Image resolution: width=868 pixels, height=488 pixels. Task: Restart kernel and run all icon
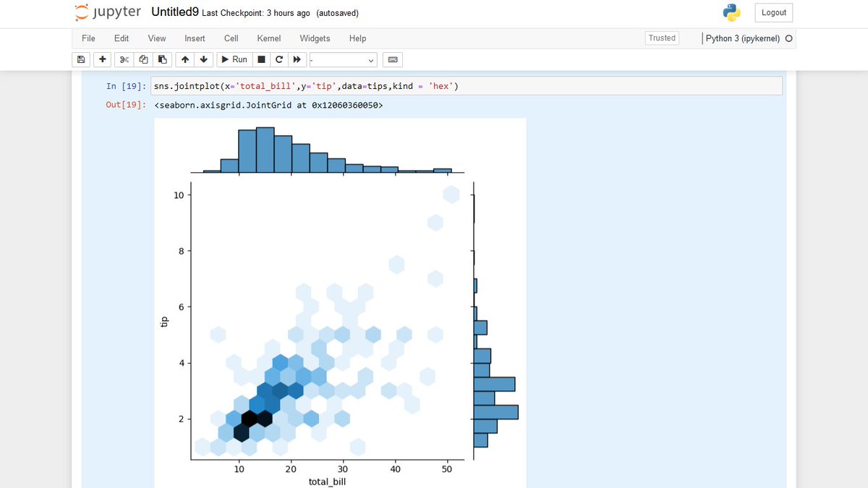click(297, 59)
